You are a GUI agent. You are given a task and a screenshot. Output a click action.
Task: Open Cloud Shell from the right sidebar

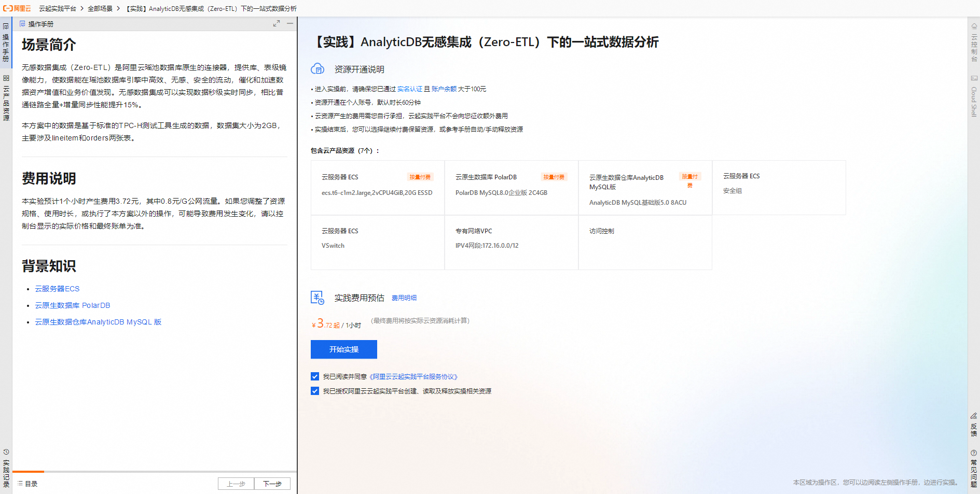(974, 96)
